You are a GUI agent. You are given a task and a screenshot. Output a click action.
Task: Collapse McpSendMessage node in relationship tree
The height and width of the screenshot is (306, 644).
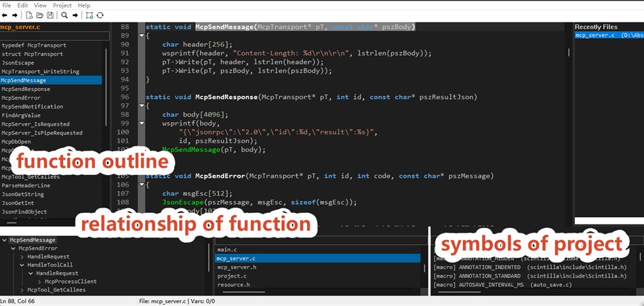(5, 240)
